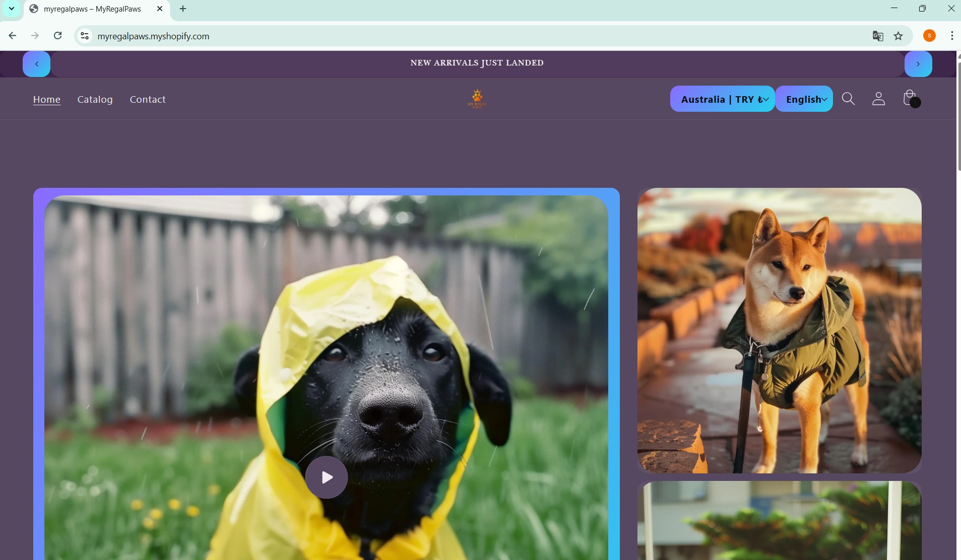This screenshot has height=560, width=961.
Task: Show previous announcement
Action: [37, 64]
